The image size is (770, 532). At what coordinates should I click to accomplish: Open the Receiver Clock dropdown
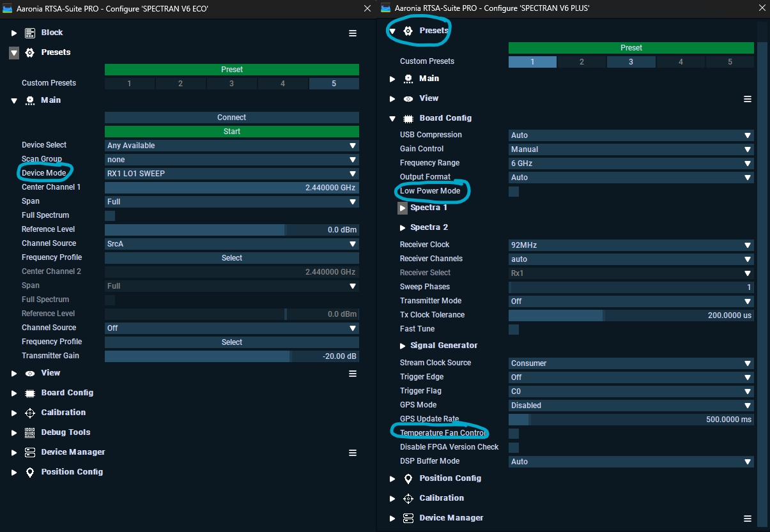[x=631, y=245]
